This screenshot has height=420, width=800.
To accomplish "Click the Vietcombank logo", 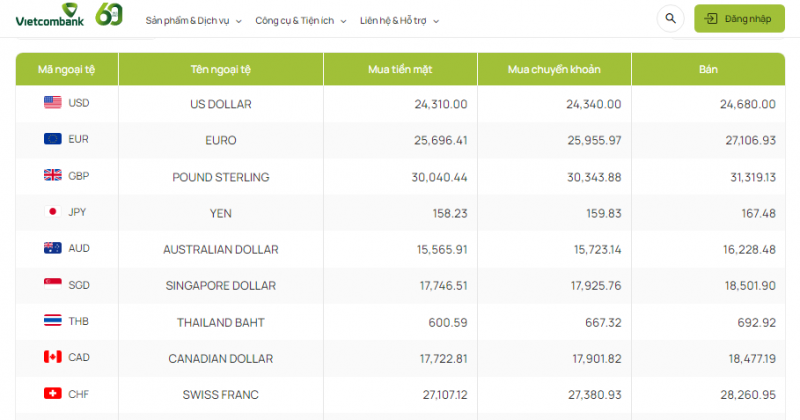I will click(49, 15).
